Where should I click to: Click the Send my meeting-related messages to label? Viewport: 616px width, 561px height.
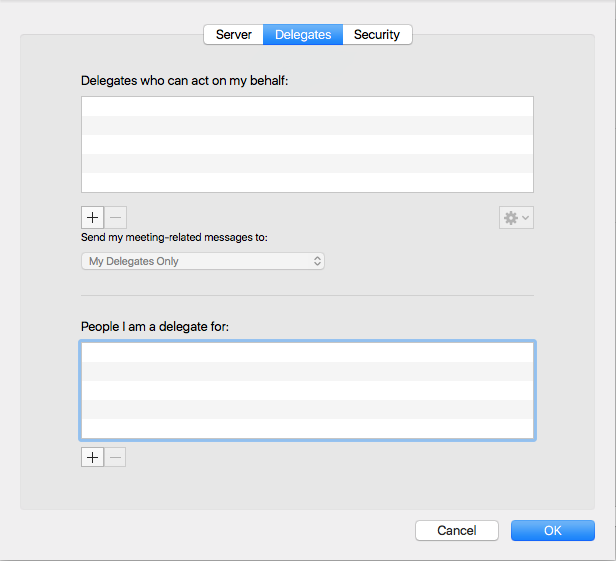point(174,238)
